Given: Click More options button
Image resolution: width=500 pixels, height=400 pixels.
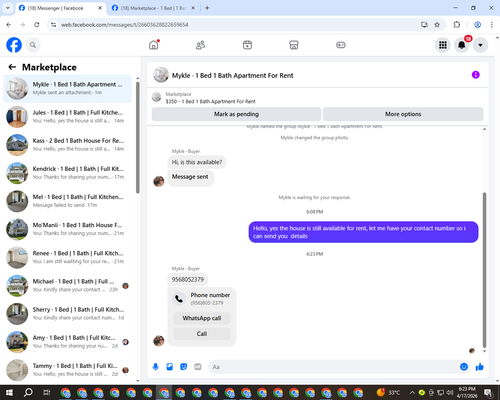Looking at the screenshot, I should tap(403, 114).
